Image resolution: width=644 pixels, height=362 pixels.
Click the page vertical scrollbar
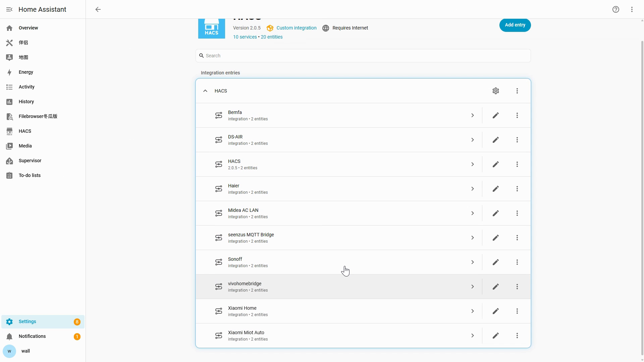[642, 198]
